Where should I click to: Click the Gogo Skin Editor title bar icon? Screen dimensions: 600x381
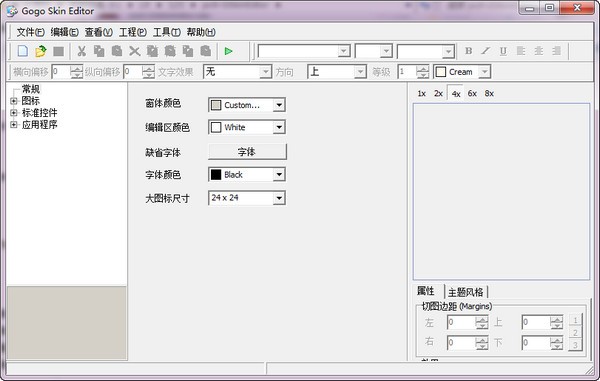pos(12,11)
